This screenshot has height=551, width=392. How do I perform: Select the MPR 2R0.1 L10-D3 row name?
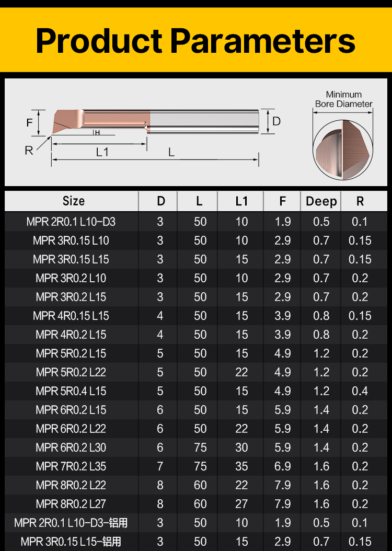point(71,222)
